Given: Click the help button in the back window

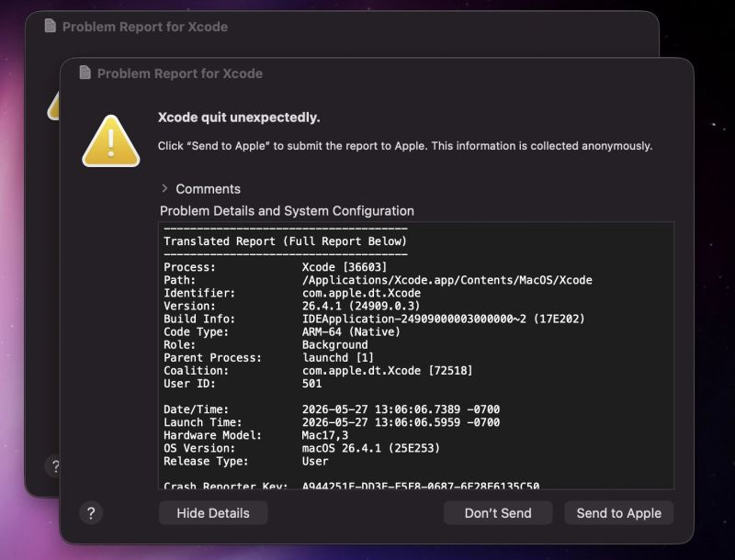Looking at the screenshot, I should (52, 465).
